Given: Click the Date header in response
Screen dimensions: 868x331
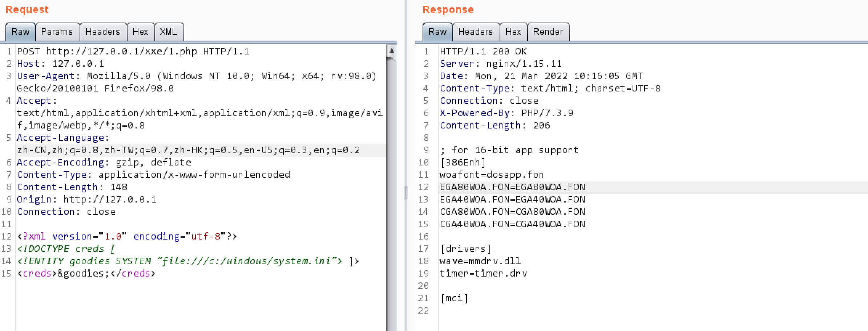Looking at the screenshot, I should 541,76.
